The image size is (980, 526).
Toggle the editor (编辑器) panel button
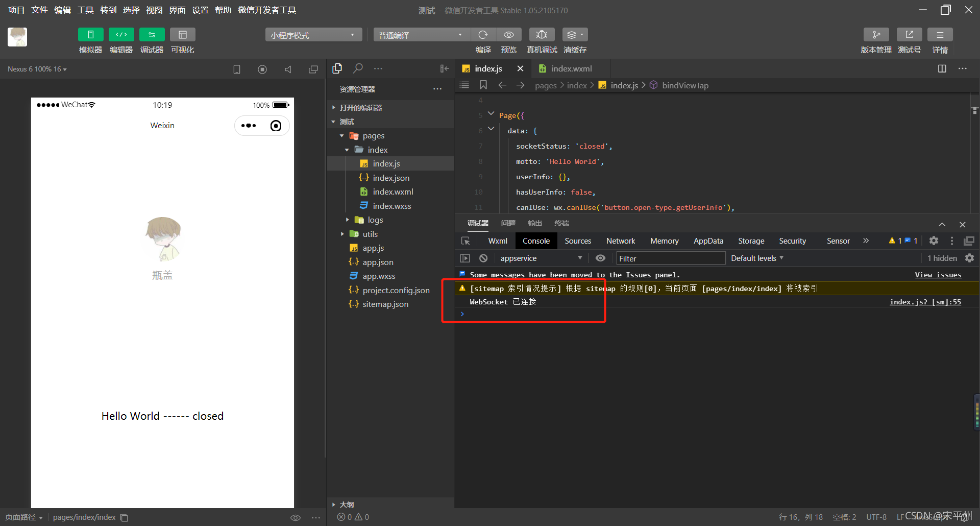pos(121,35)
